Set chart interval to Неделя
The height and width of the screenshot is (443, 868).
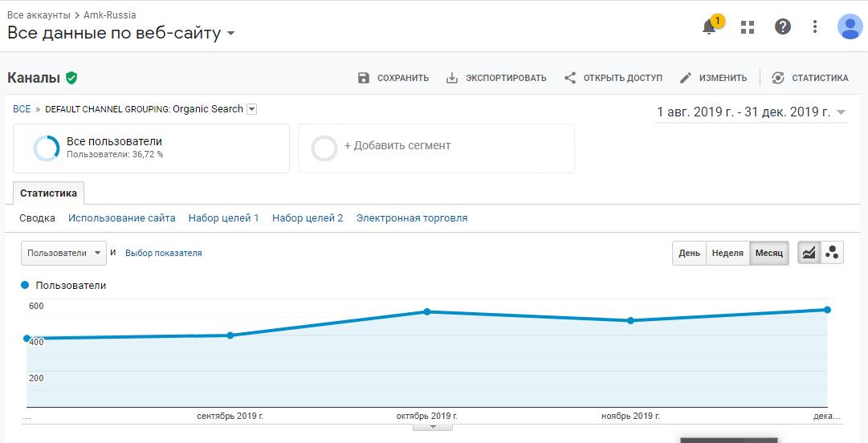point(727,253)
